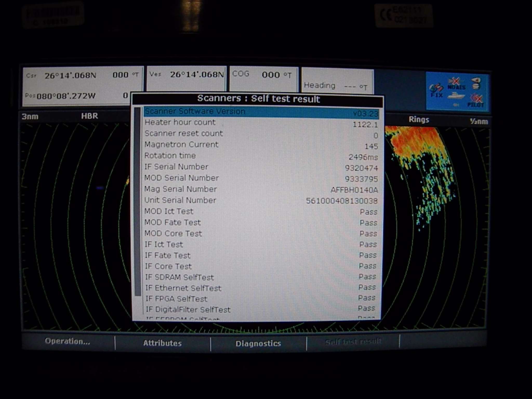
Task: Select the Heater hour count row
Action: pos(261,123)
